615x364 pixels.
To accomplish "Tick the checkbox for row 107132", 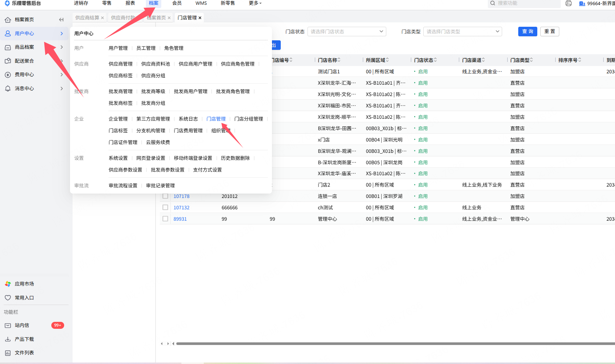I will [x=165, y=207].
